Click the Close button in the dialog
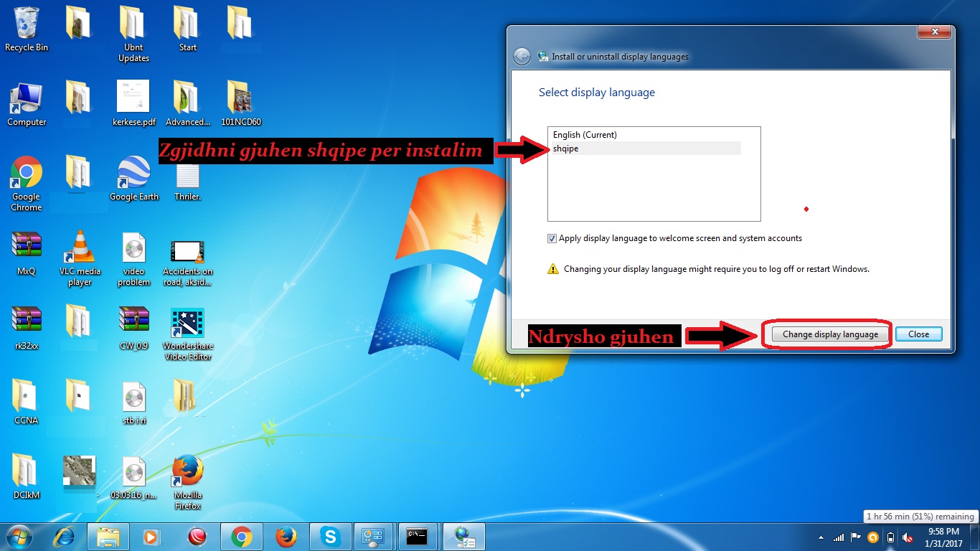This screenshot has height=551, width=980. click(x=918, y=334)
